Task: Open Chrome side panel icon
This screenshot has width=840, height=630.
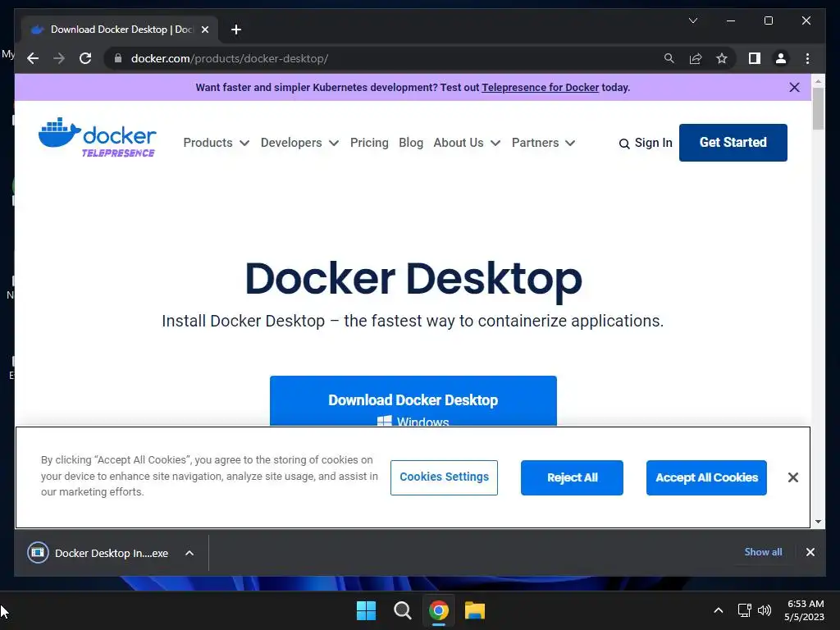Action: (755, 58)
